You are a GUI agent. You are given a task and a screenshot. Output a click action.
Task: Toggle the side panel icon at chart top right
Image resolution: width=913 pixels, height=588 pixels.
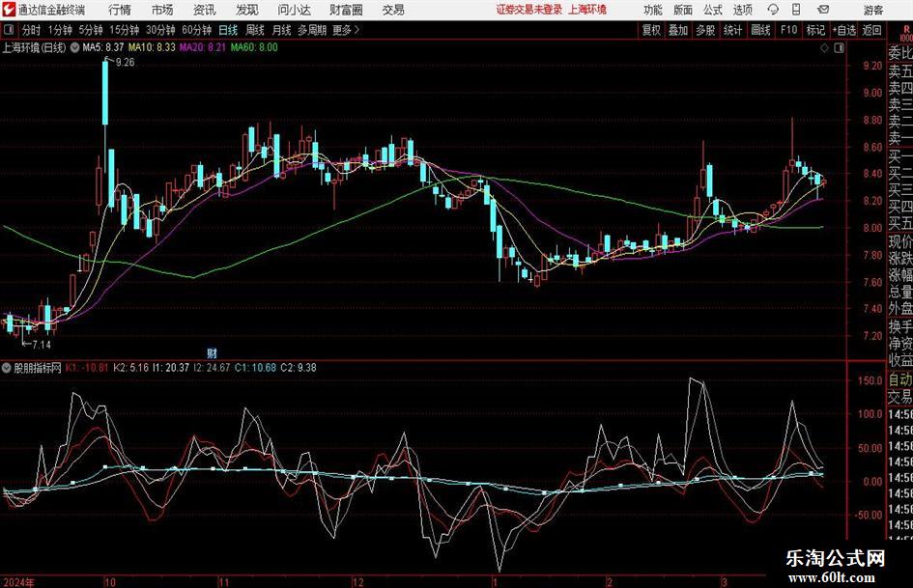[x=839, y=48]
